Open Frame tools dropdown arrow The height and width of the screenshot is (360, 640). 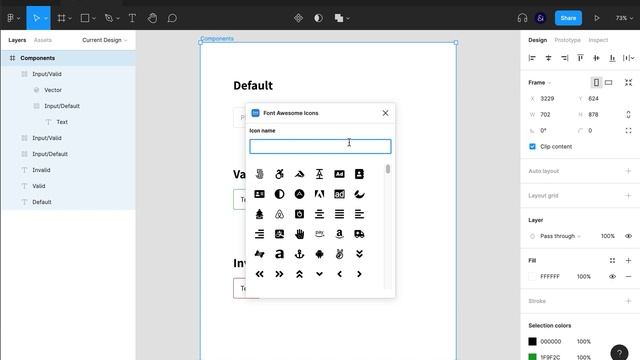pos(70,18)
